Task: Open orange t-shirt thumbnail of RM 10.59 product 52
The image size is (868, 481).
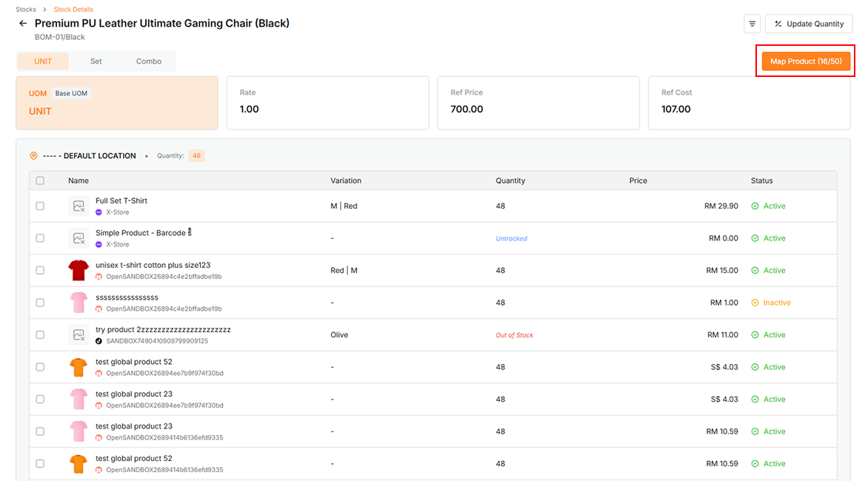Action: tap(79, 463)
